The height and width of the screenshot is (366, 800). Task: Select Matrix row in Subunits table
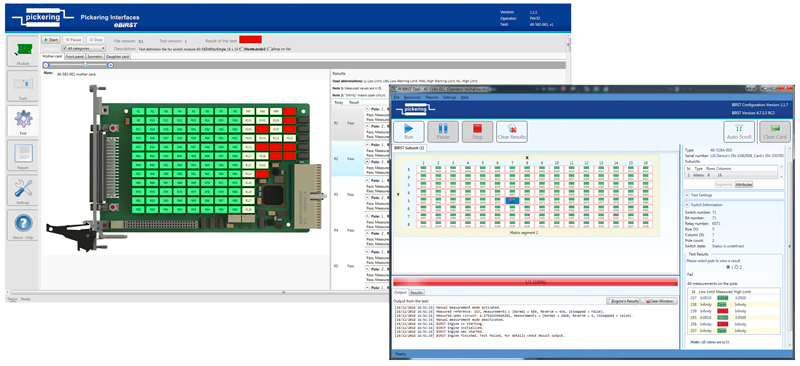tap(731, 175)
